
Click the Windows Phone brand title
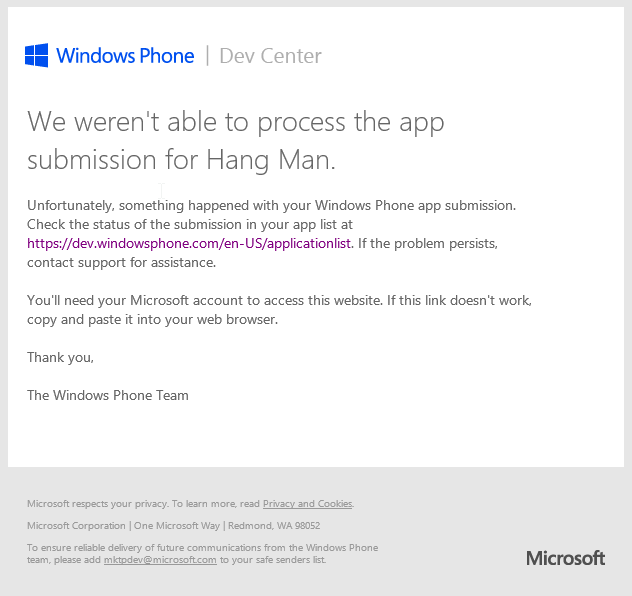point(125,56)
